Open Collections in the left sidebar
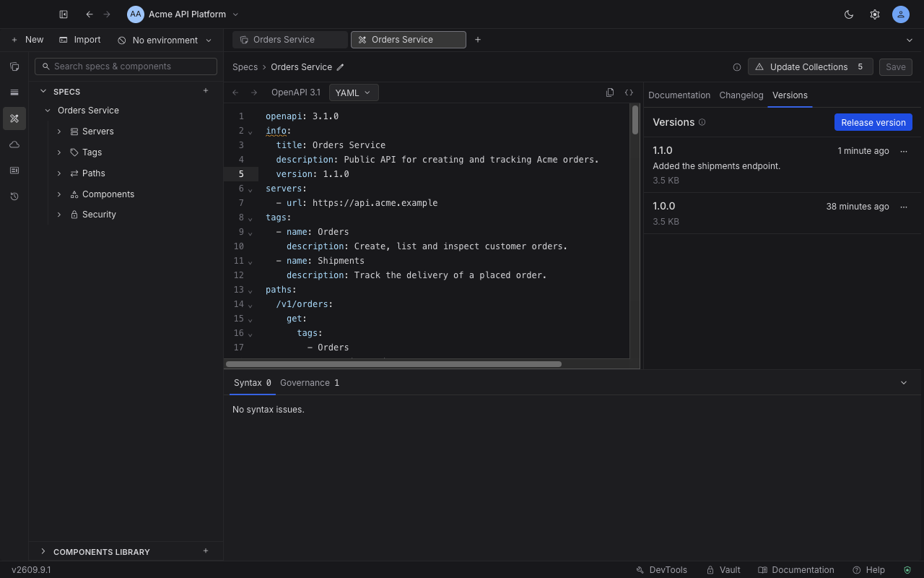The image size is (924, 578). (x=14, y=66)
